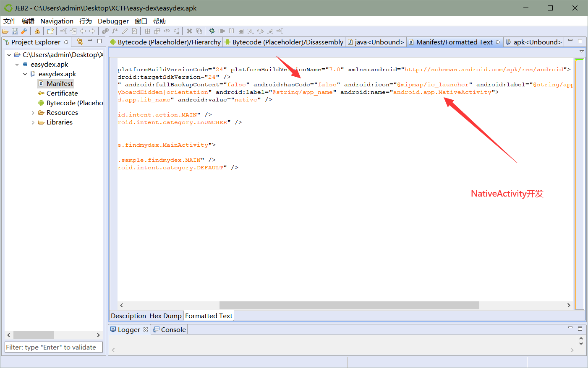Click 'android.app.NativeActivity' text in manifest
The width and height of the screenshot is (588, 368).
point(442,92)
